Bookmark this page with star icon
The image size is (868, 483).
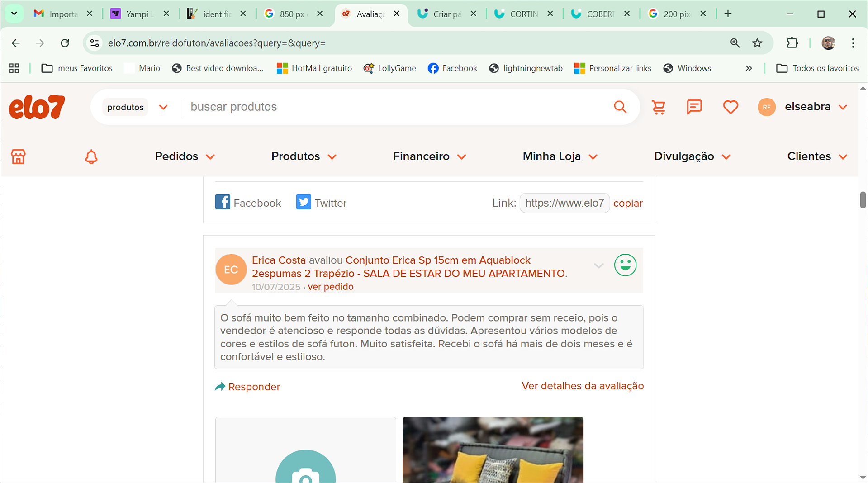click(757, 43)
